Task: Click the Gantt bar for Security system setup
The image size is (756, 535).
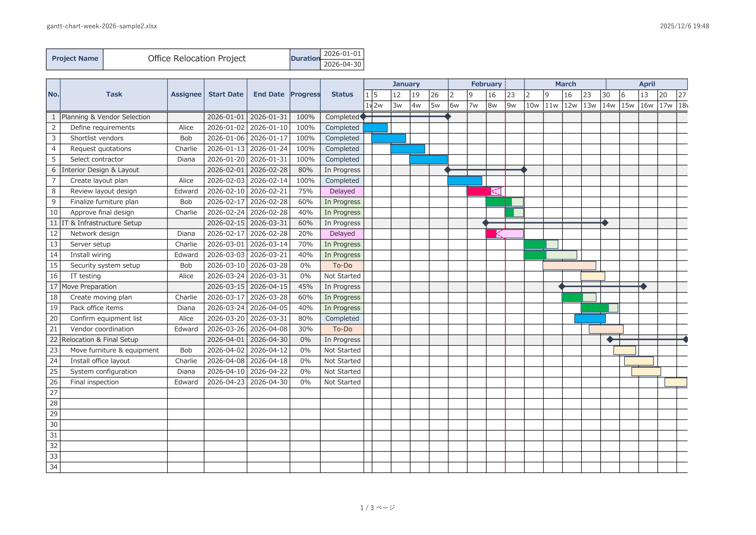Action: coord(569,265)
